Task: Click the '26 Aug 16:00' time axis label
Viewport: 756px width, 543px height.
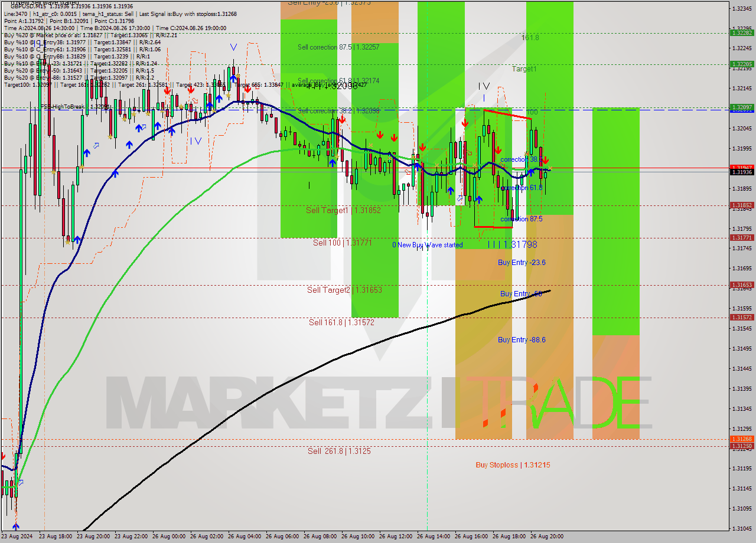Action: (472, 537)
